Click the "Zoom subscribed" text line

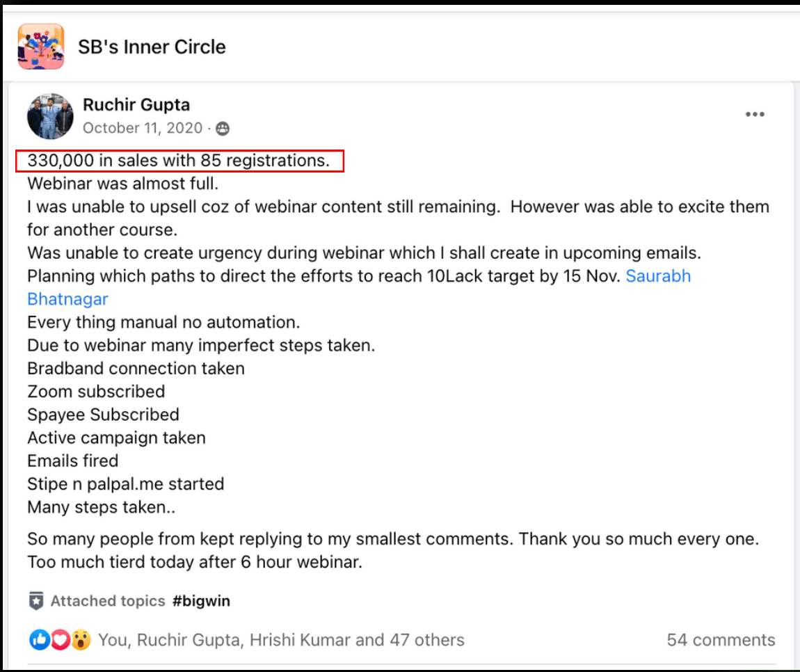(96, 392)
